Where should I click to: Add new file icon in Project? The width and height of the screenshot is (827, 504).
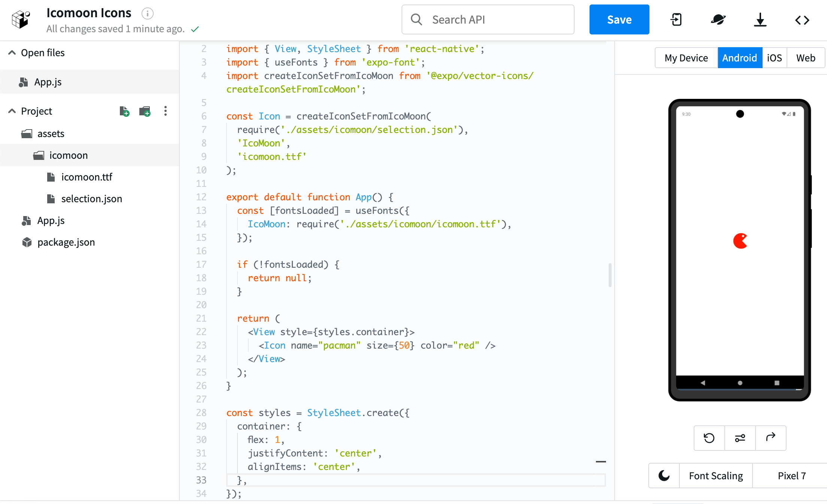(x=124, y=111)
